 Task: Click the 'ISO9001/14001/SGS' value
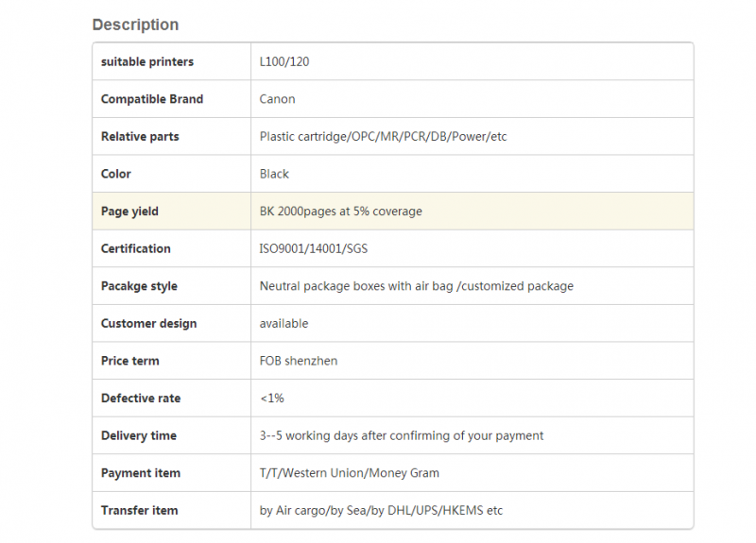[x=314, y=248]
